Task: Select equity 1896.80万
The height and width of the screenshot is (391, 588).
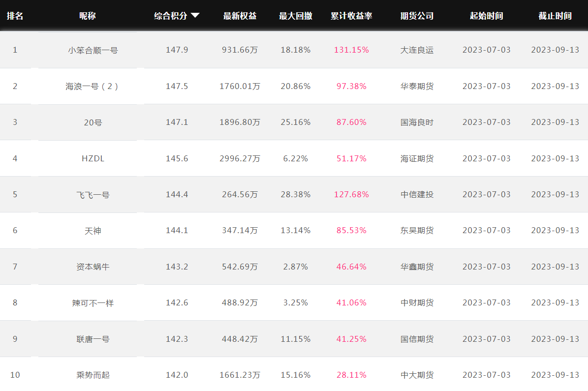Action: [x=240, y=122]
